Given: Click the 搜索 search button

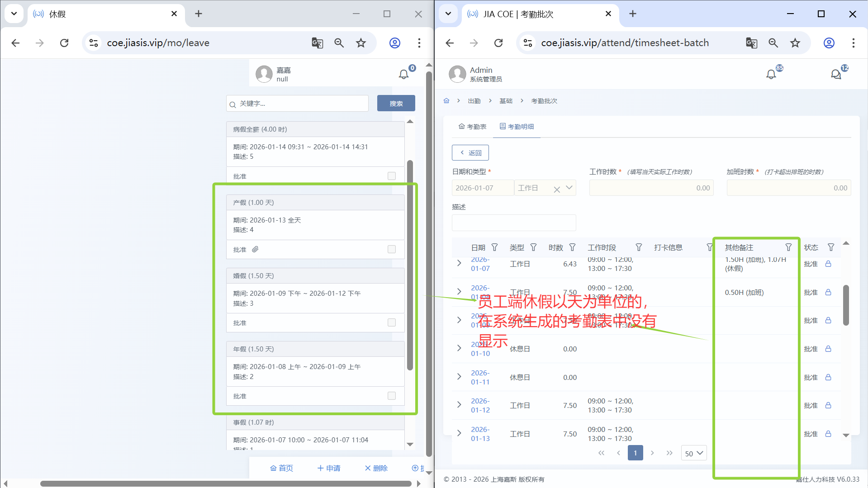Looking at the screenshot, I should 396,104.
